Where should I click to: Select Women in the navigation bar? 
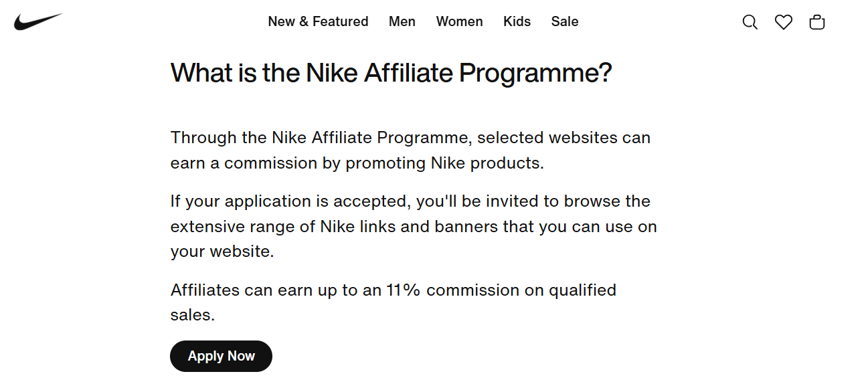[459, 21]
